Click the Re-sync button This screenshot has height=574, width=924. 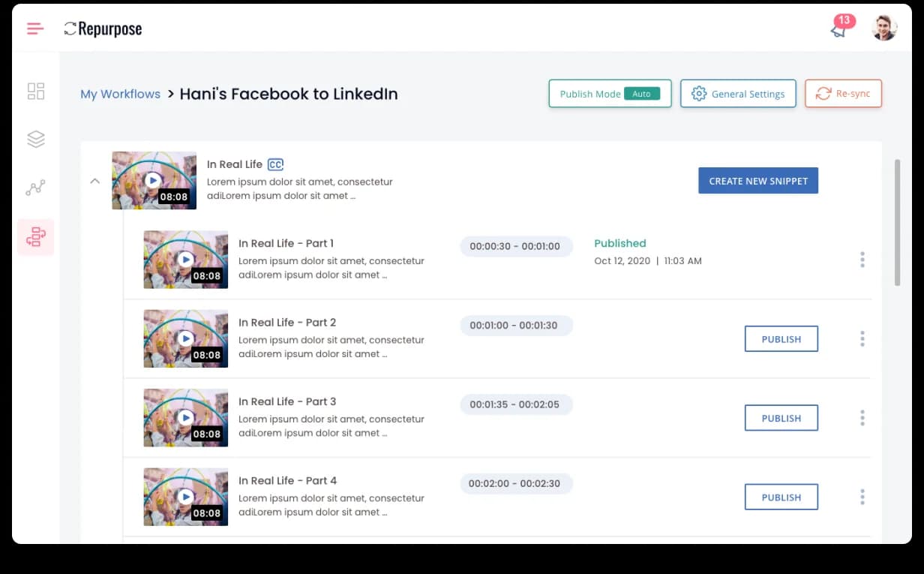[x=843, y=94]
